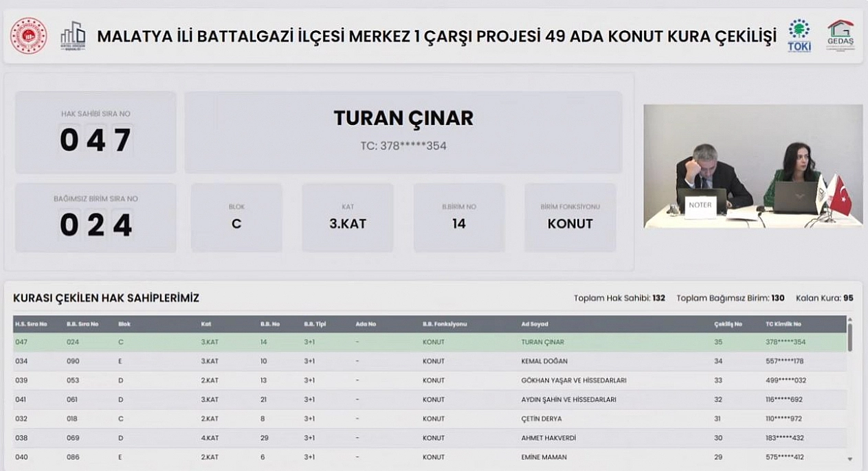Click the Çekiliş No column header
The width and height of the screenshot is (868, 471).
tap(728, 324)
